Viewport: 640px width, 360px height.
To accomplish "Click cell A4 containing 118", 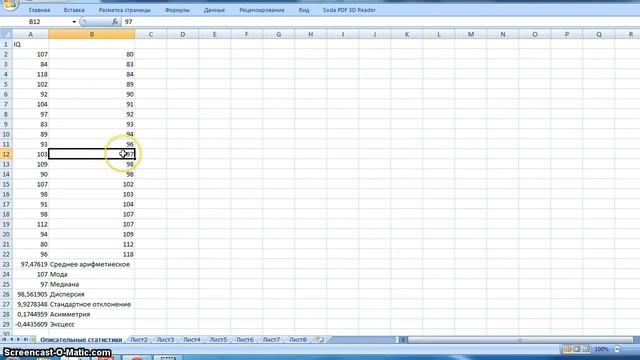I will [30, 74].
